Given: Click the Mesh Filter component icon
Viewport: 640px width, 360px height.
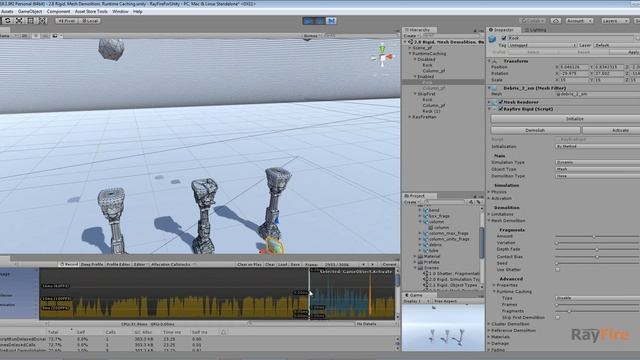Looking at the screenshot, I should coord(495,88).
